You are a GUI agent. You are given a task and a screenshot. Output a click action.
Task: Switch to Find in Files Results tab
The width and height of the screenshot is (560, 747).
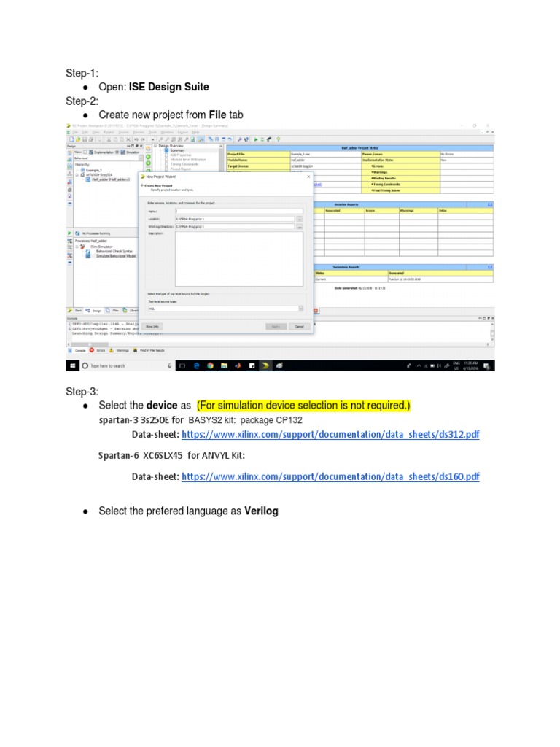149,350
